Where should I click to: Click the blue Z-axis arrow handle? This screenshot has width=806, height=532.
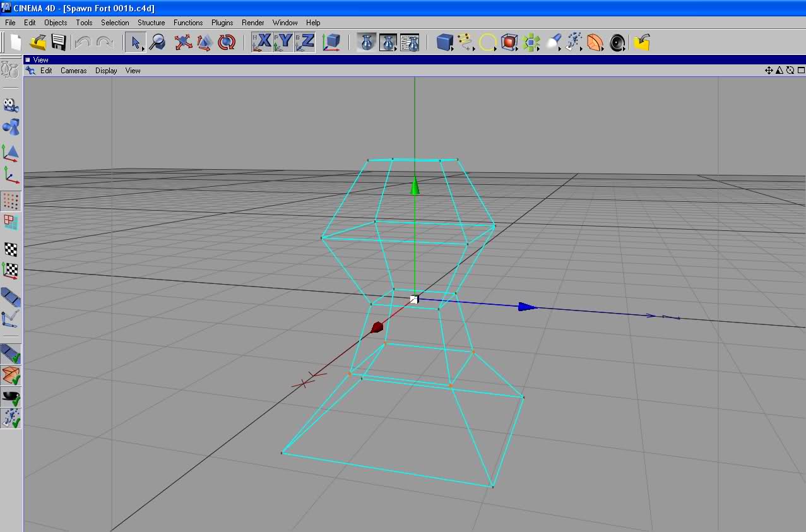[527, 307]
